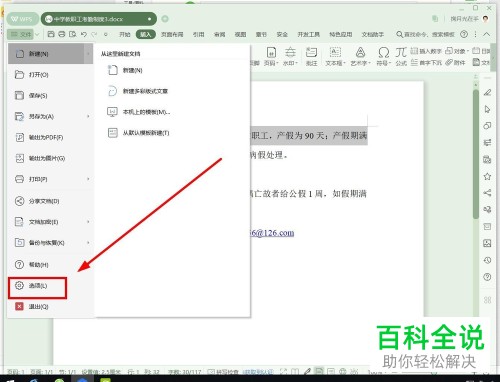Viewport: 500px width, 382px height.
Task: Select Open (打开) in the file menu
Action: pos(32,75)
